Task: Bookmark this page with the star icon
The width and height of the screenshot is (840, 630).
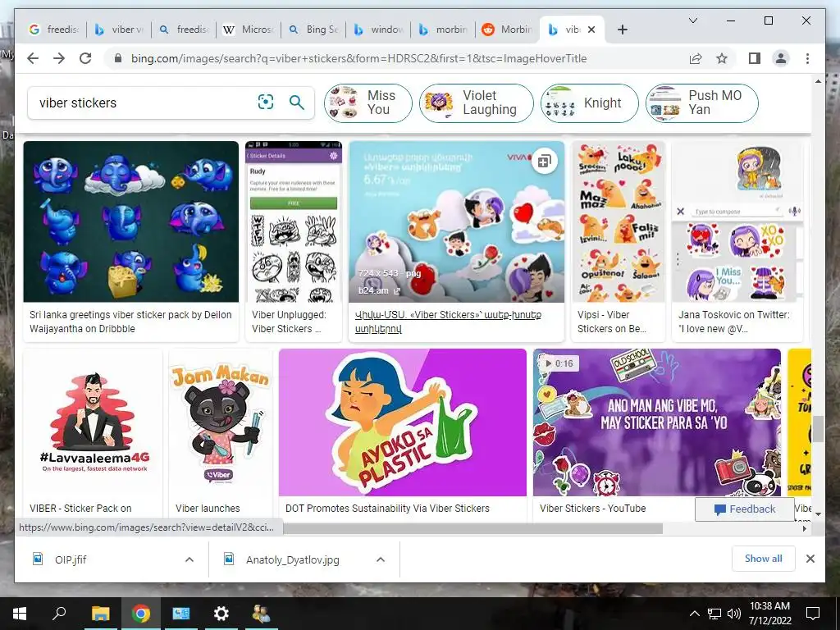Action: pos(722,58)
